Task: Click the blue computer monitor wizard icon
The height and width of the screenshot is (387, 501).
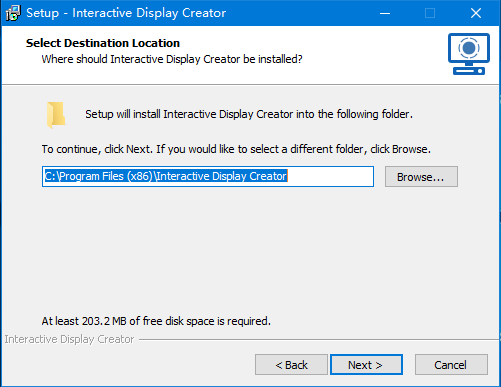Action: (469, 54)
